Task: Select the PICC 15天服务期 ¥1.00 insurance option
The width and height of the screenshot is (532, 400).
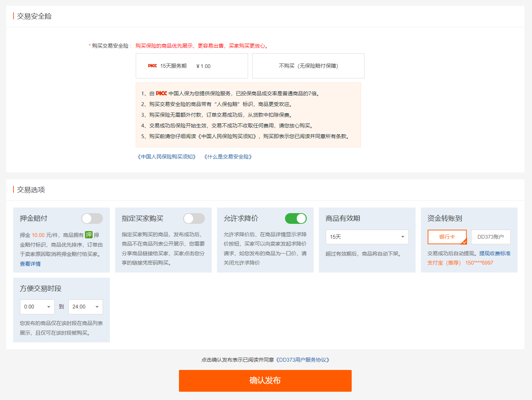Action: tap(192, 66)
